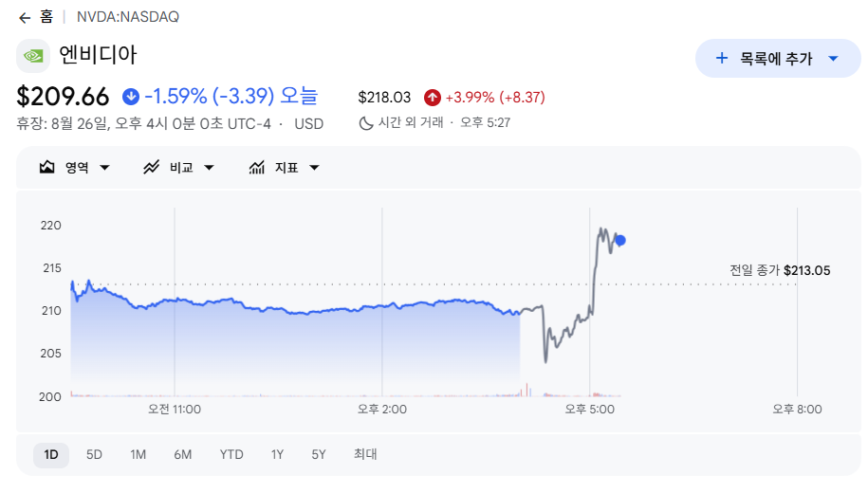
Task: Switch to the 최대 range tab
Action: tap(365, 455)
